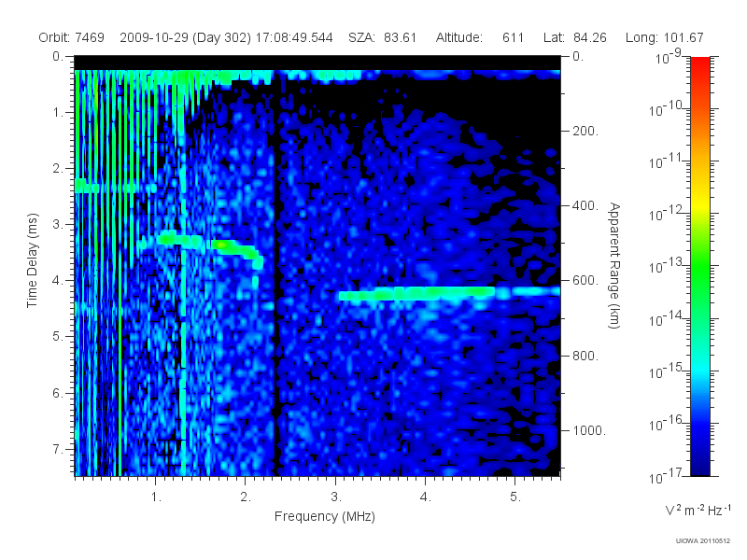747x560 pixels.
Task: Click the Time Delay (ms) axis label
Action: click(32, 260)
